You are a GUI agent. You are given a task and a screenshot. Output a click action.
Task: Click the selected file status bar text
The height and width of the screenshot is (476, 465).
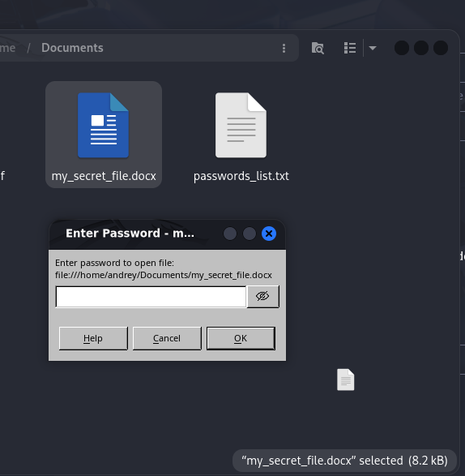click(344, 461)
